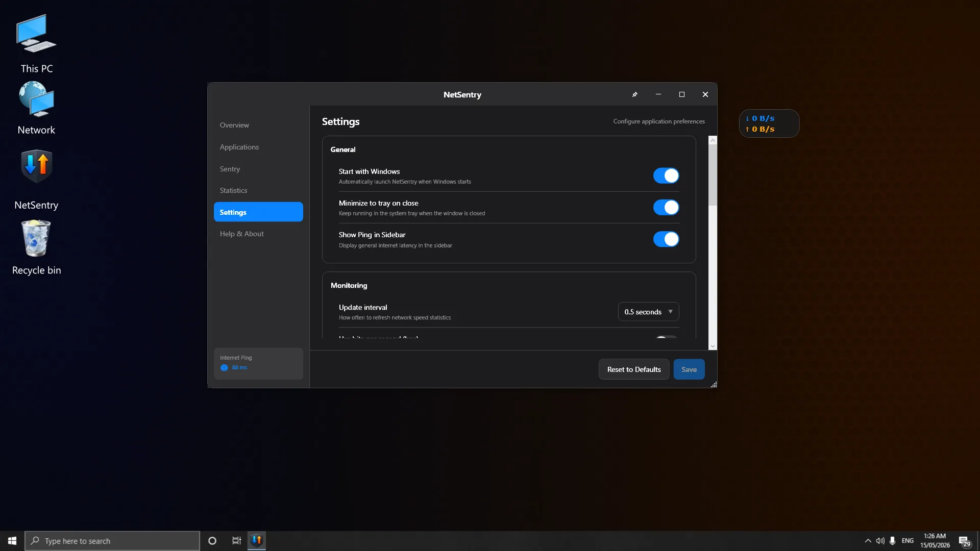980x551 pixels.
Task: Click the Settings page heading
Action: point(341,121)
